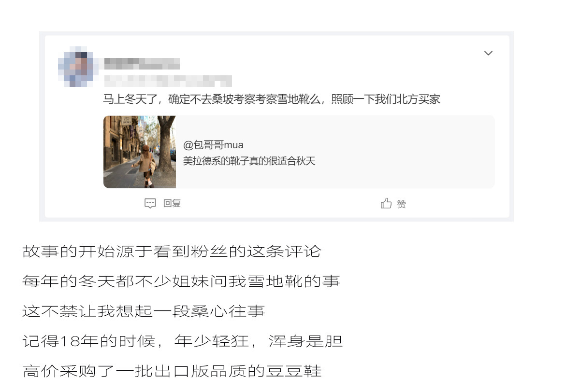Image resolution: width=580 pixels, height=392 pixels.
Task: Click the line 高价采购了一批出口版品质的豆豆鞋
Action: (x=172, y=371)
